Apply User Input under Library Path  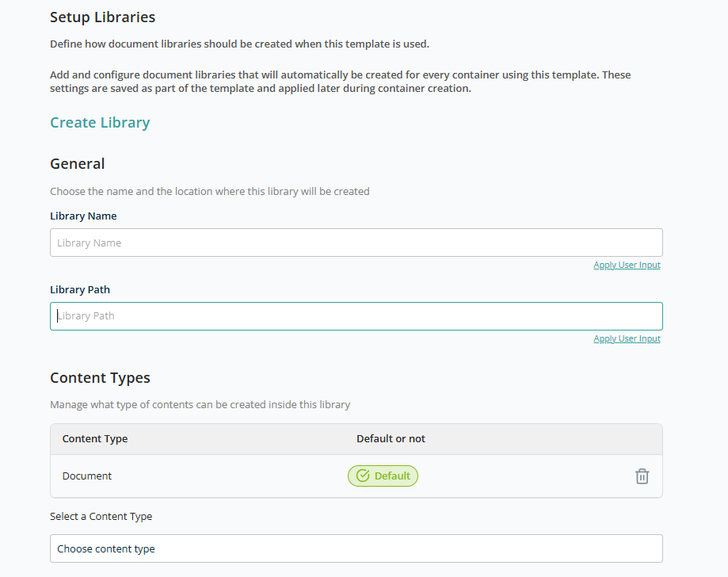[x=627, y=338]
